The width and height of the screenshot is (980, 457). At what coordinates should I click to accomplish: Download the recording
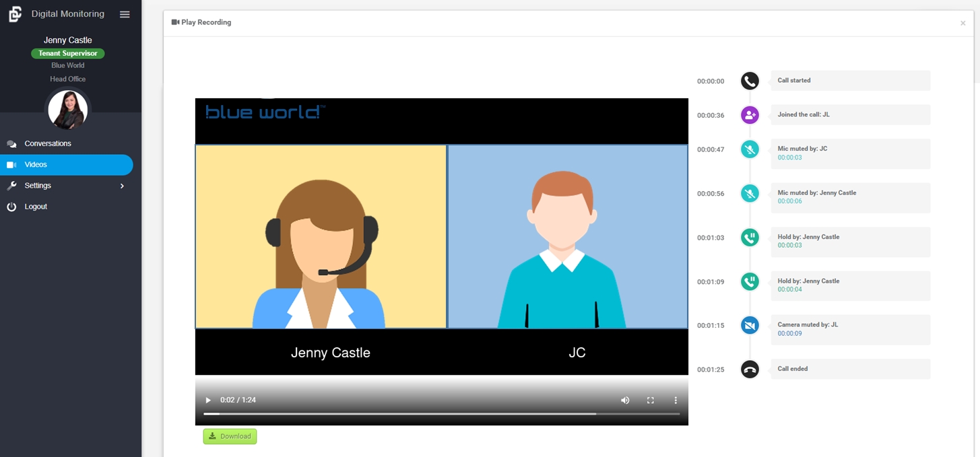tap(230, 436)
